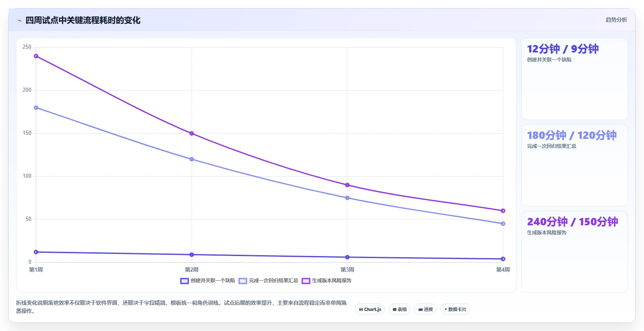Click the 第4周 x-axis label
644x331 pixels.
[503, 270]
